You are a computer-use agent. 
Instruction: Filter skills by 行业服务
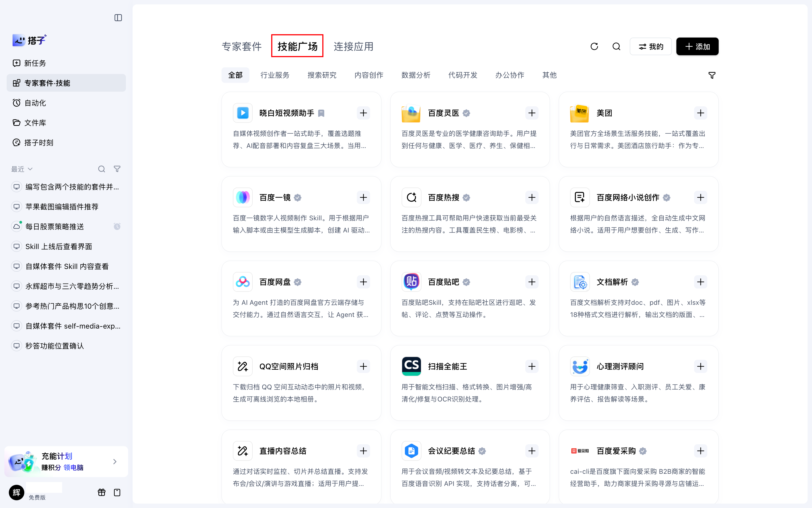pos(275,75)
